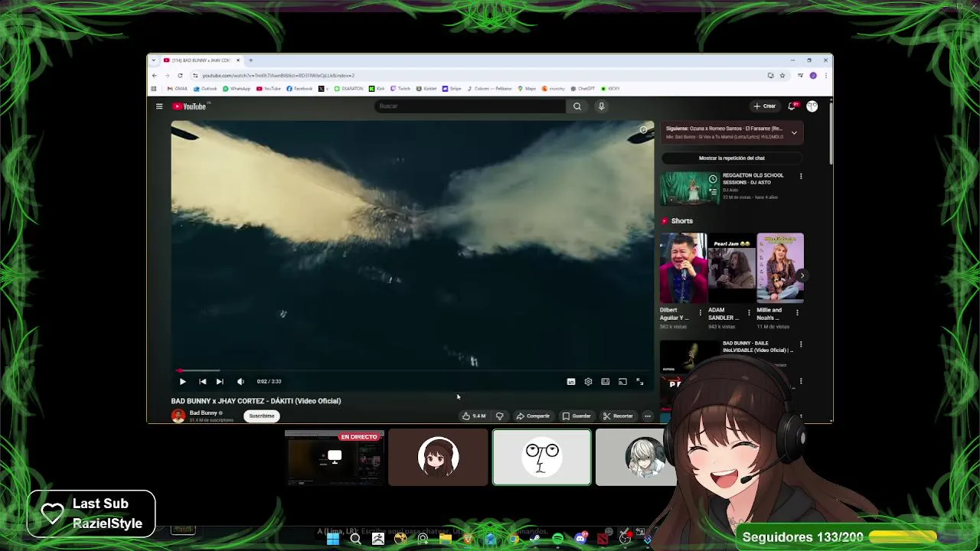Seek on the video progress bar

(x=413, y=370)
